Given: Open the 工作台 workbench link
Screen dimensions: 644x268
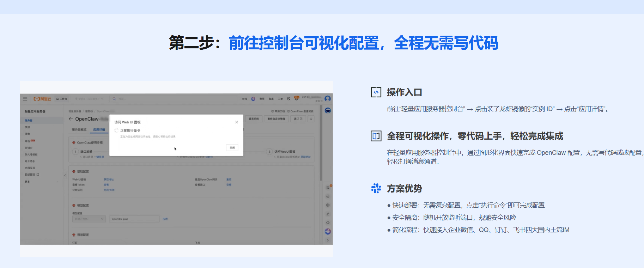Looking at the screenshot, I should point(62,99).
